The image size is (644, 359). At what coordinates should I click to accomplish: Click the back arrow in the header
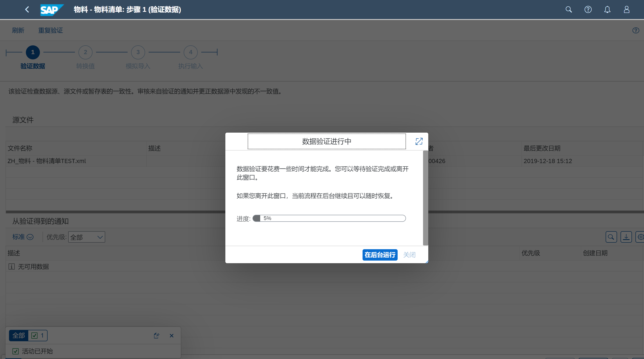[27, 9]
